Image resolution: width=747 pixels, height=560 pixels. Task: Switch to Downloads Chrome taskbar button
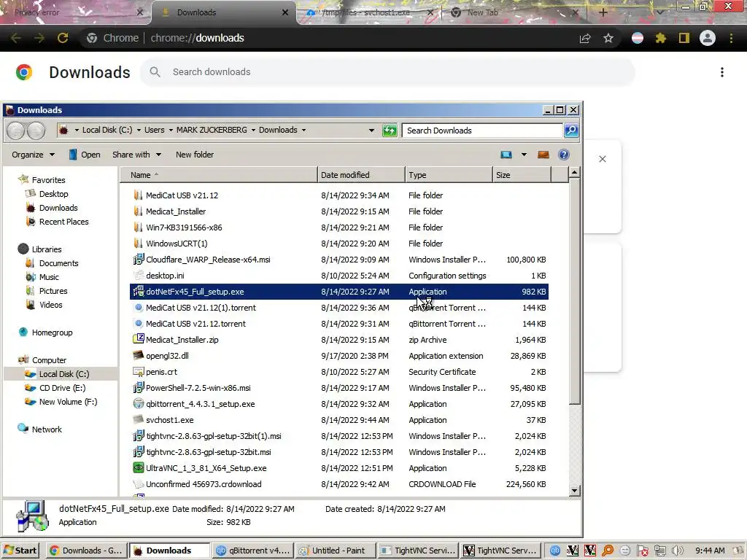coord(88,551)
